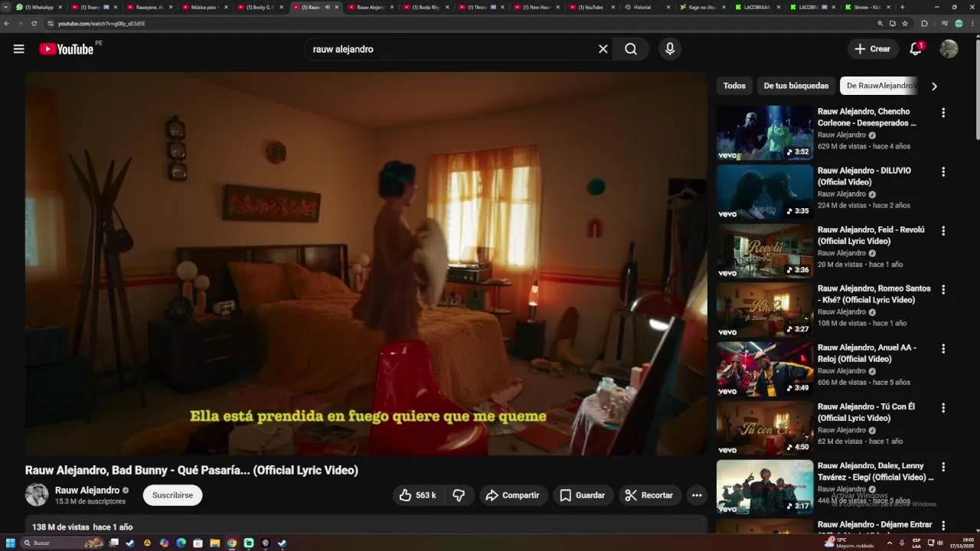The image size is (980, 551).
Task: Play the DILUVIO thumbnail
Action: tap(765, 191)
